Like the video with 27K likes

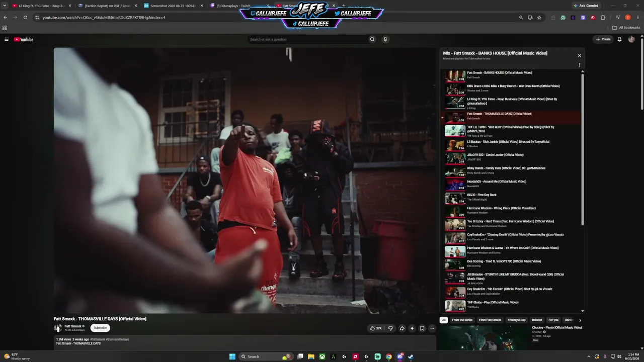(x=376, y=328)
